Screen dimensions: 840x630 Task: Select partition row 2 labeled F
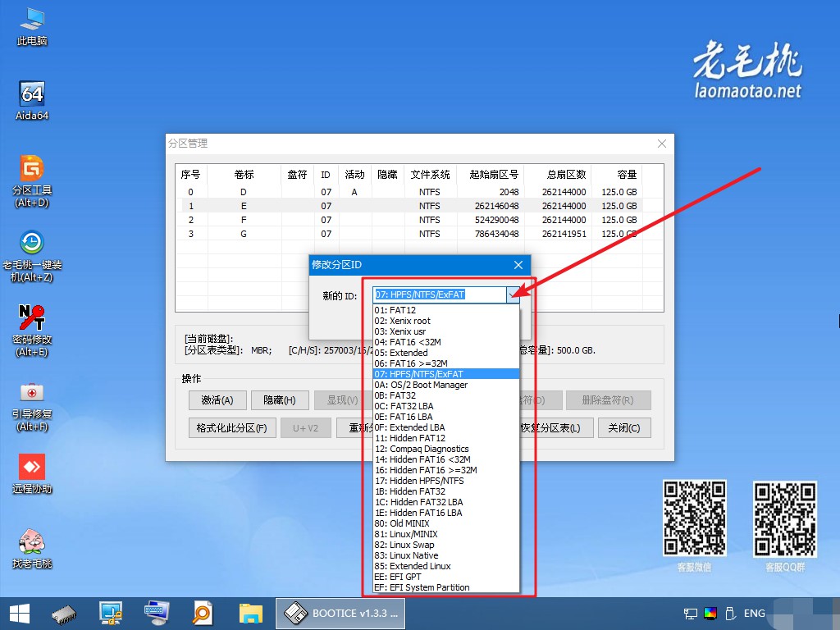coord(409,220)
